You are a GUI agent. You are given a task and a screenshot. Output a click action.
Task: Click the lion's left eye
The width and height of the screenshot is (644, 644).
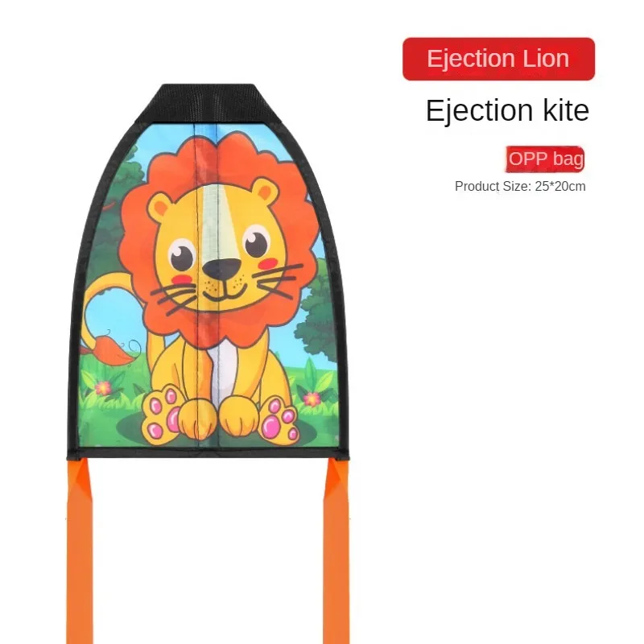tap(182, 254)
